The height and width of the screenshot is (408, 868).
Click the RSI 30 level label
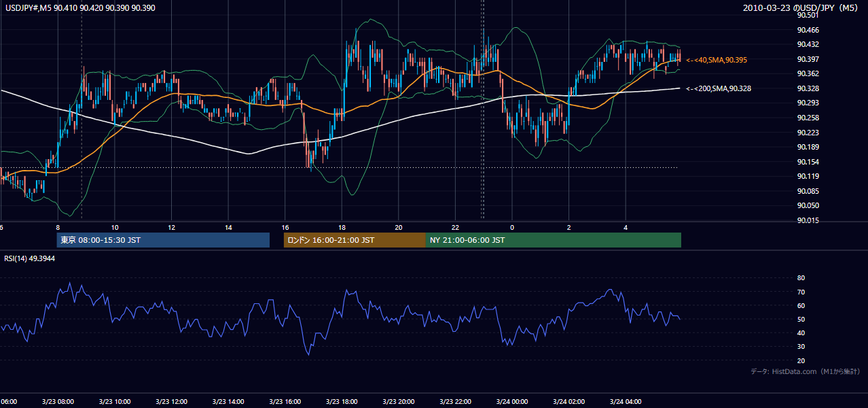(x=801, y=346)
